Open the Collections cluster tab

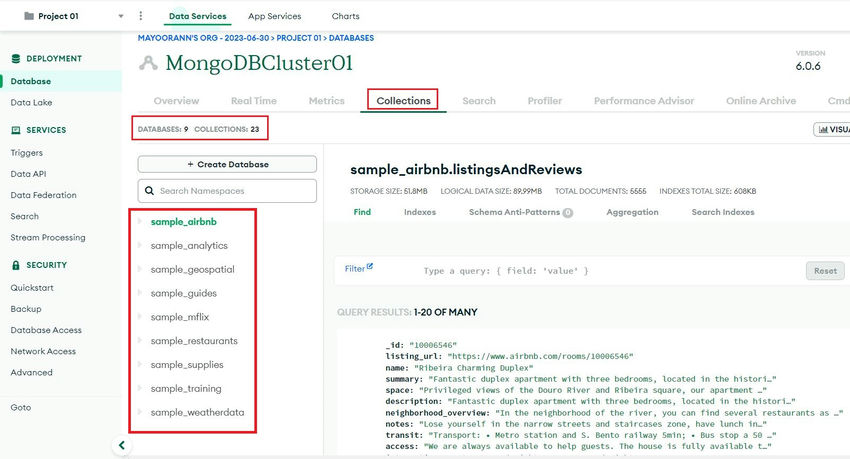pyautogui.click(x=403, y=101)
